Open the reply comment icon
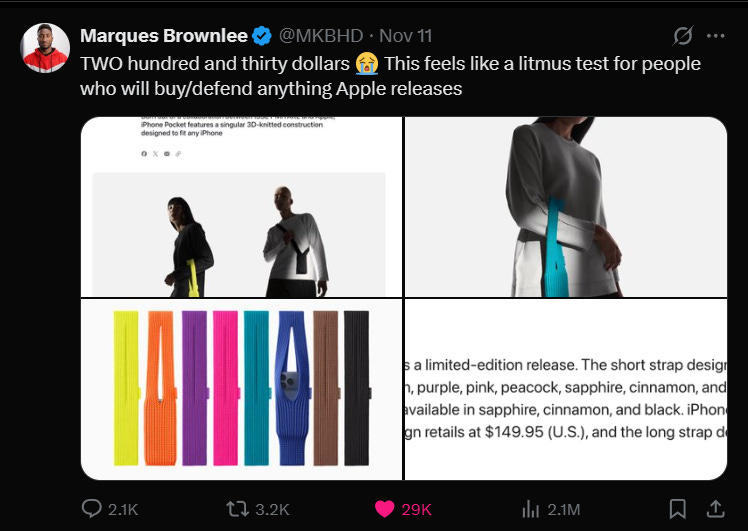Viewport: 748px width, 531px height. click(92, 509)
